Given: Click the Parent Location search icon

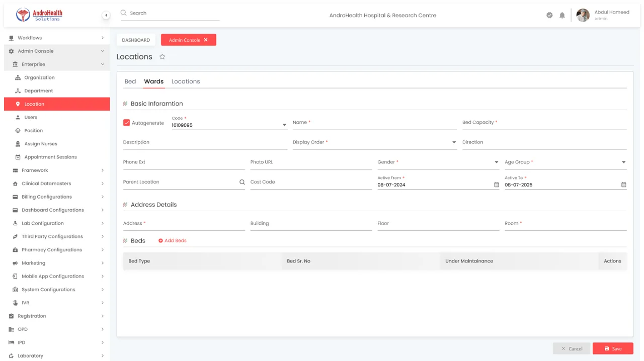Looking at the screenshot, I should tap(242, 182).
